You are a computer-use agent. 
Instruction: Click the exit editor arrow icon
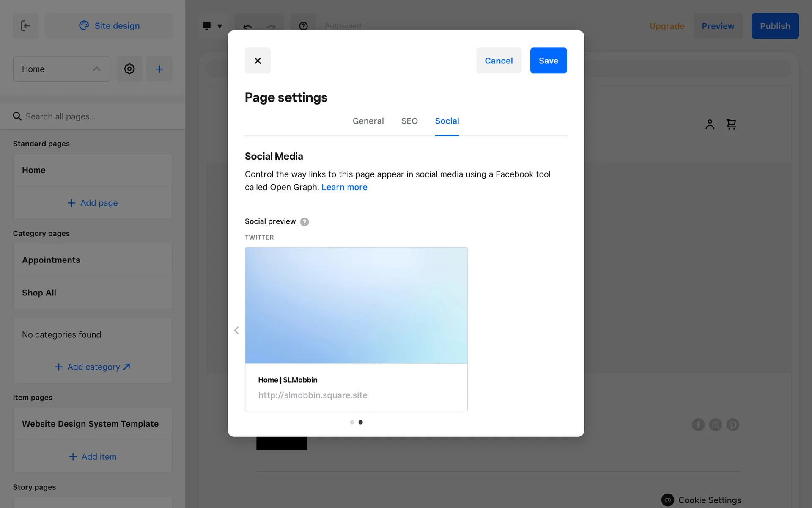[x=25, y=26]
